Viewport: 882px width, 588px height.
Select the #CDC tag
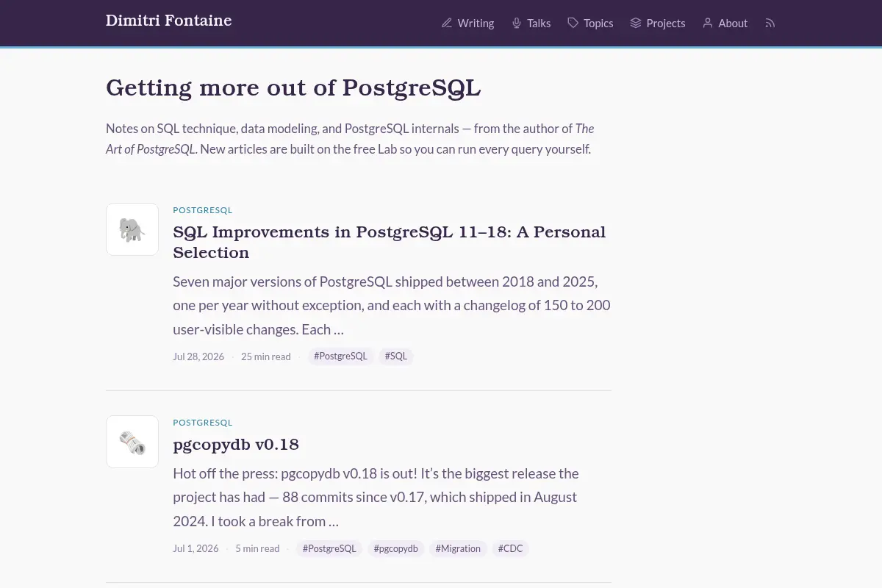(511, 548)
